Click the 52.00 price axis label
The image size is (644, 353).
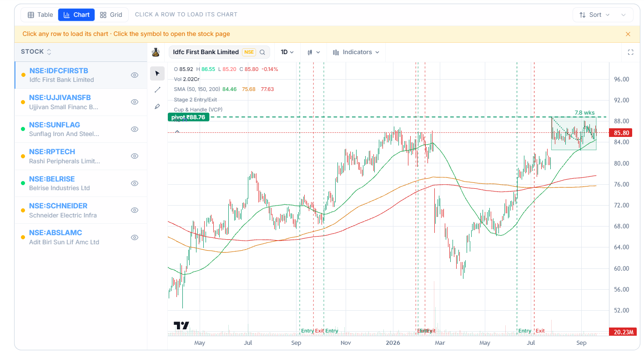[621, 310]
